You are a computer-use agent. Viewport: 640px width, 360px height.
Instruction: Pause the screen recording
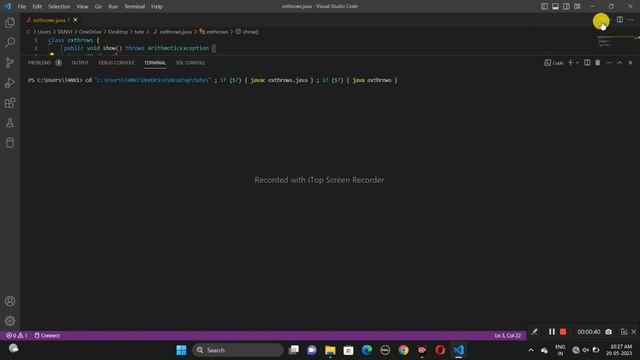tap(552, 331)
